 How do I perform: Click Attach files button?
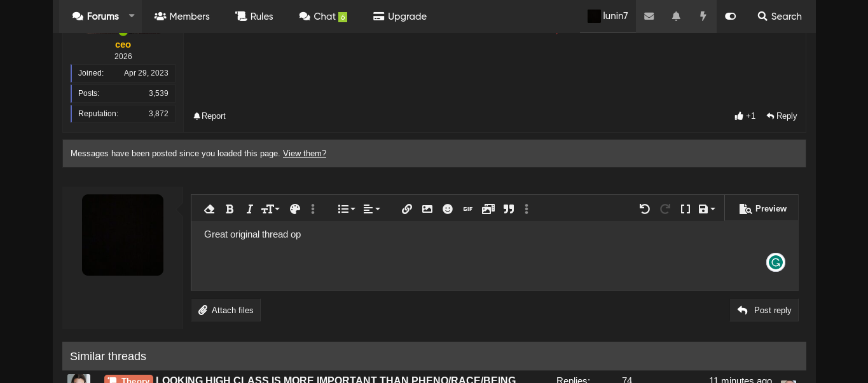(226, 311)
